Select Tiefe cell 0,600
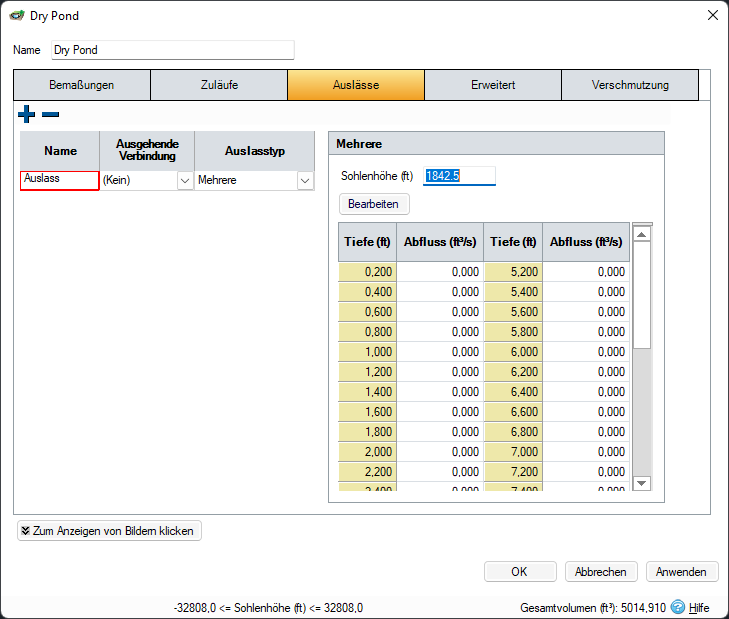The width and height of the screenshot is (729, 619). pyautogui.click(x=367, y=312)
